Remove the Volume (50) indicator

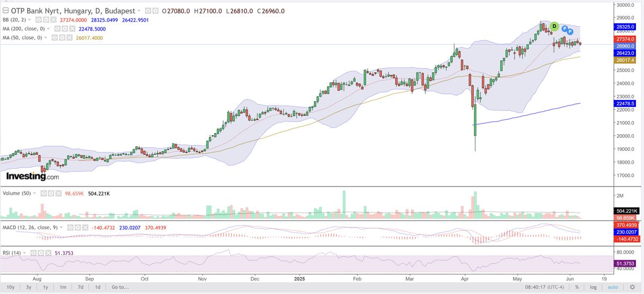point(58,193)
